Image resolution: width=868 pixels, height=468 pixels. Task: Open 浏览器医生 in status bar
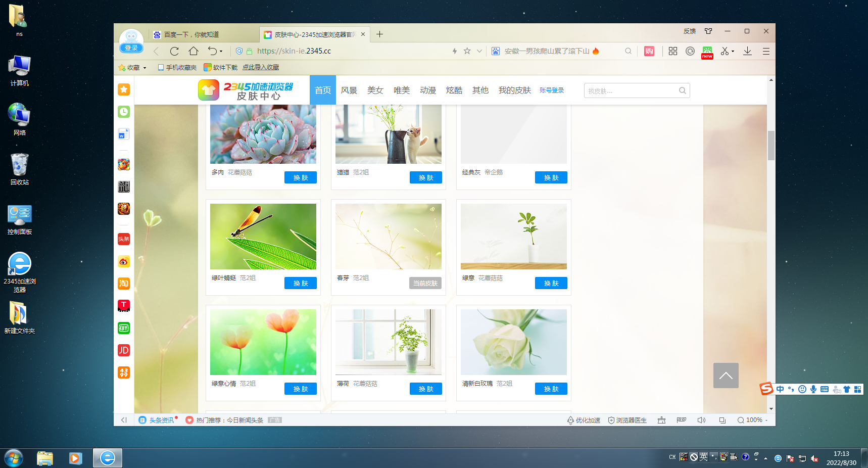(x=627, y=420)
